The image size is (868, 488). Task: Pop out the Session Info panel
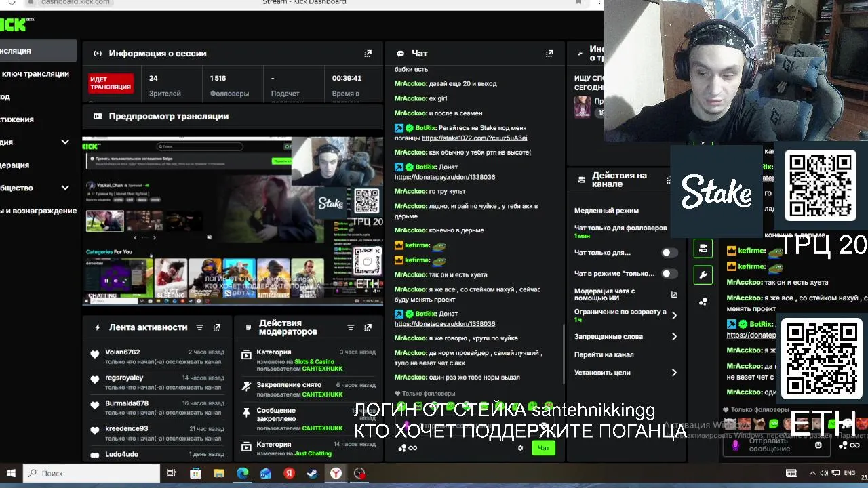coord(368,54)
